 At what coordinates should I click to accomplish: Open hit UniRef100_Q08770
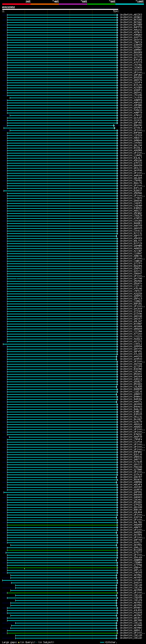131,37
